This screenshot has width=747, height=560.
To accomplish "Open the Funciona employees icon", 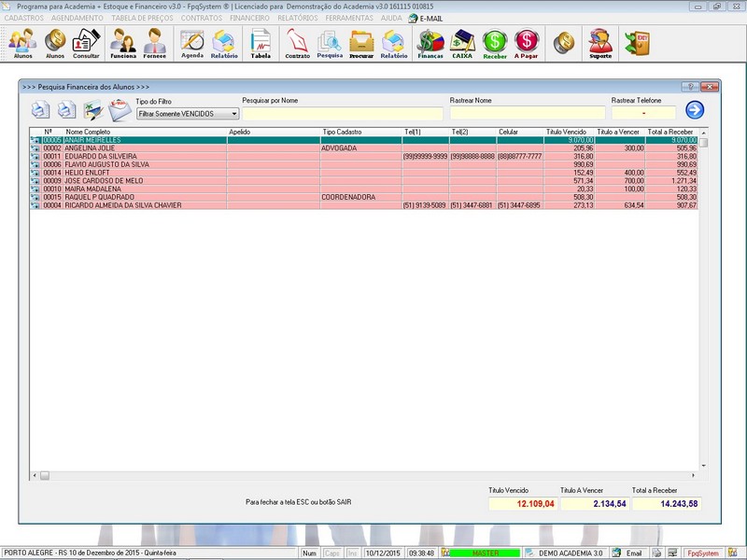I will pos(123,43).
